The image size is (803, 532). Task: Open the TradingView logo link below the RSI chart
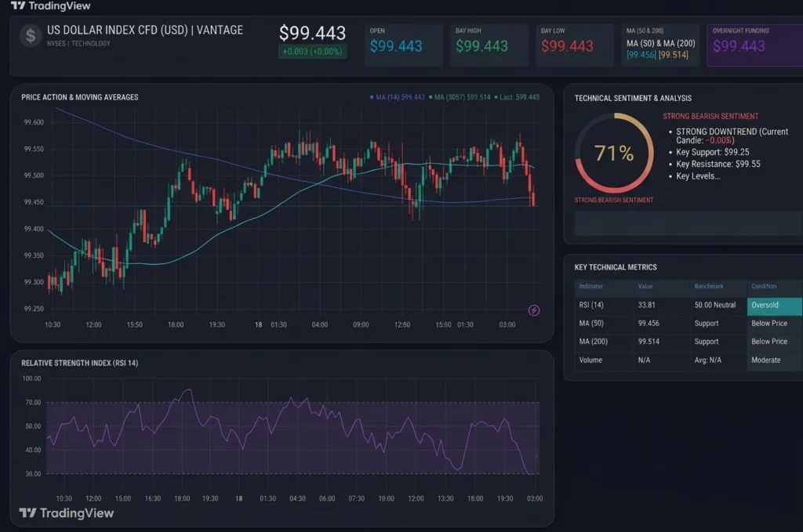click(67, 512)
